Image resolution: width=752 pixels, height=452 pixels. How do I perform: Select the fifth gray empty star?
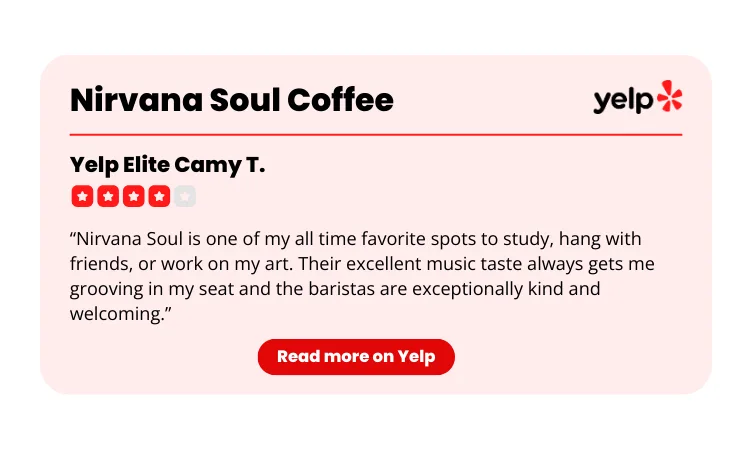point(185,196)
